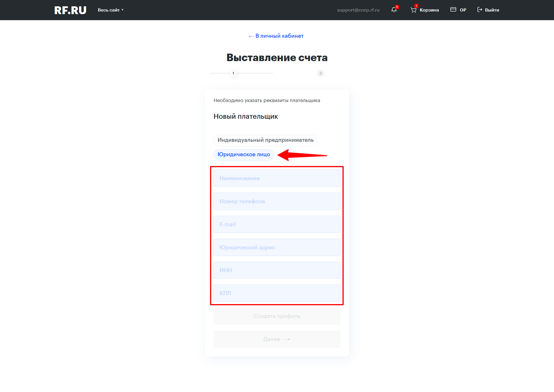Focus the Номер телефона field
Screen dimensions: 554x392
click(277, 201)
